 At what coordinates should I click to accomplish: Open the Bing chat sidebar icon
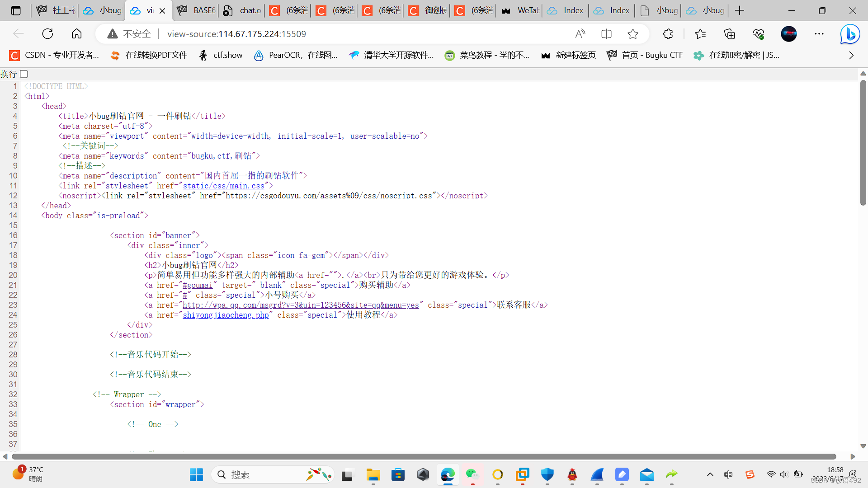(849, 34)
